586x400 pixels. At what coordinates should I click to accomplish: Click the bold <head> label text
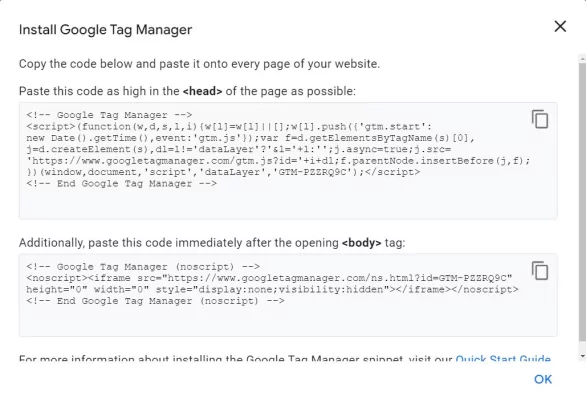point(202,91)
